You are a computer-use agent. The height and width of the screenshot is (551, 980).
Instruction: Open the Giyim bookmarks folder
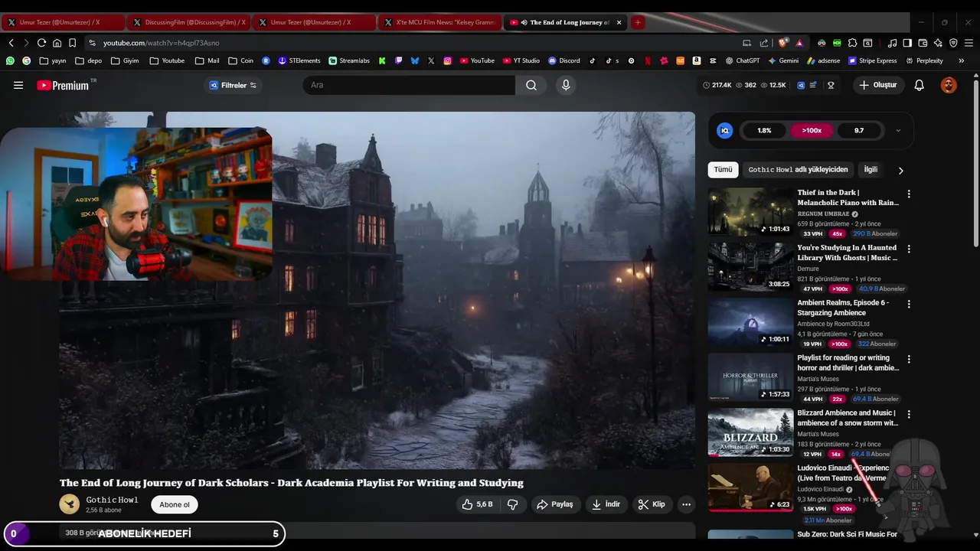pos(125,60)
